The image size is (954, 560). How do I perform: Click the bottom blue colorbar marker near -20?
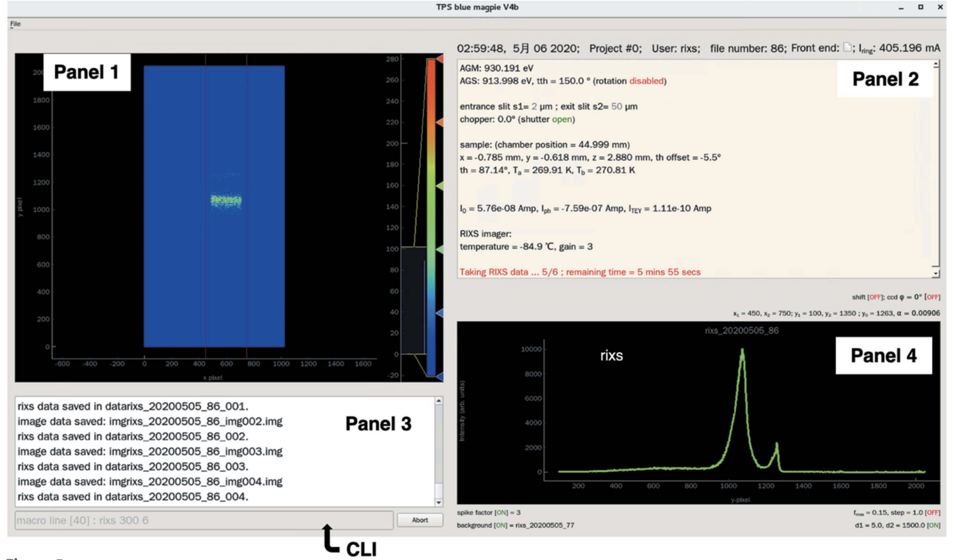440,376
